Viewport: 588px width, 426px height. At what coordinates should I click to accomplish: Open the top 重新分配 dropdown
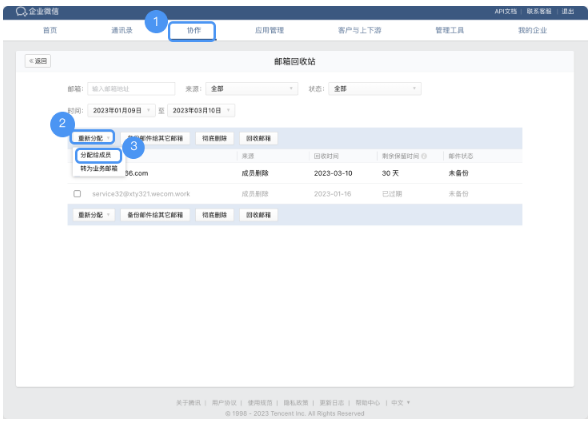(x=93, y=138)
